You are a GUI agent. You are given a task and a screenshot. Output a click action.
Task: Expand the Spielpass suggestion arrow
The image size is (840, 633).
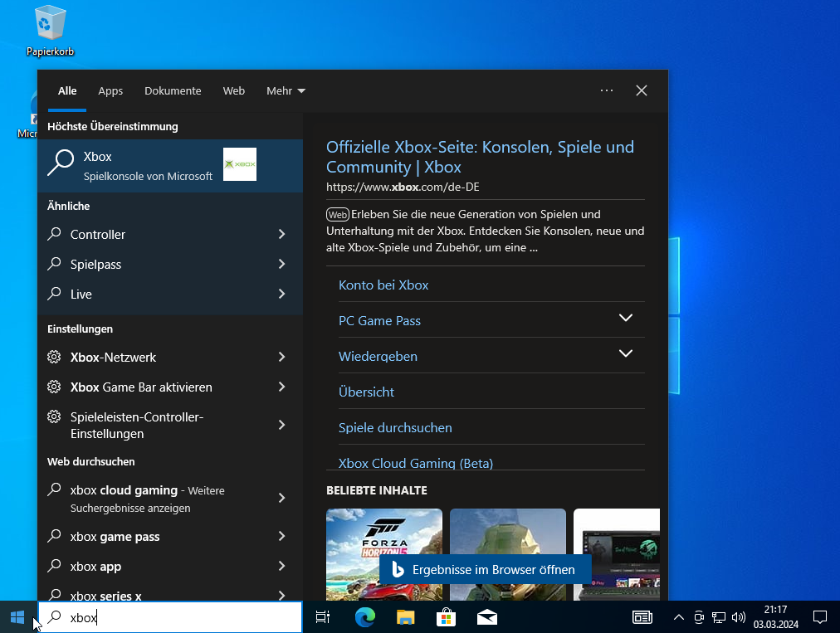click(281, 264)
